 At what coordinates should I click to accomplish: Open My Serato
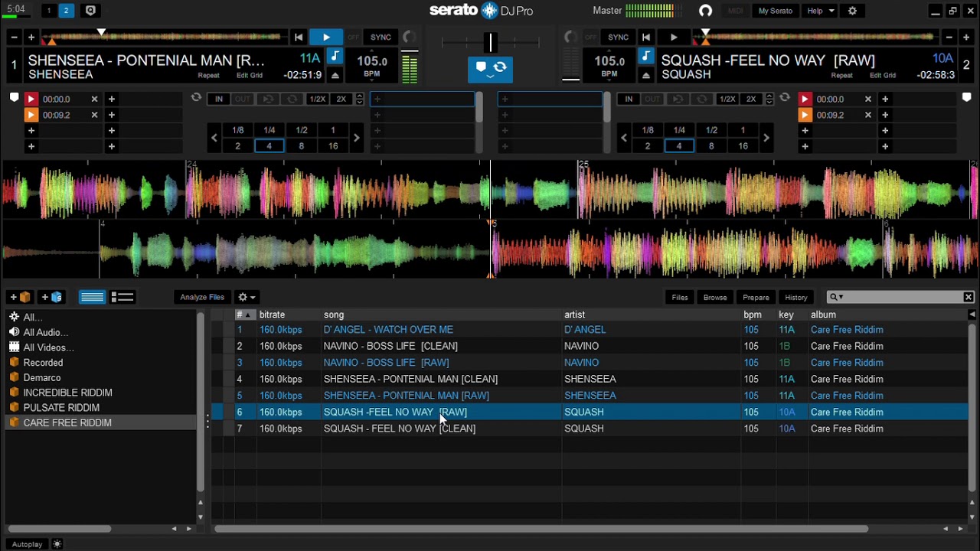[775, 11]
